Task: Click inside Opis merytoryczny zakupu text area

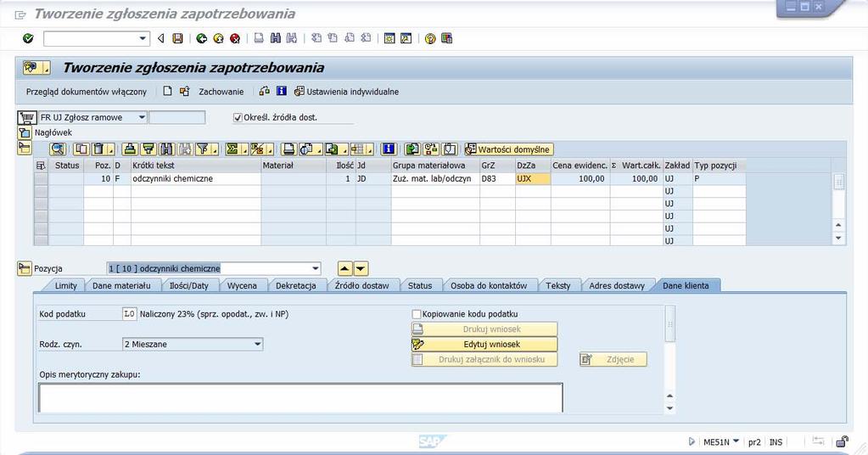Action: 300,397
